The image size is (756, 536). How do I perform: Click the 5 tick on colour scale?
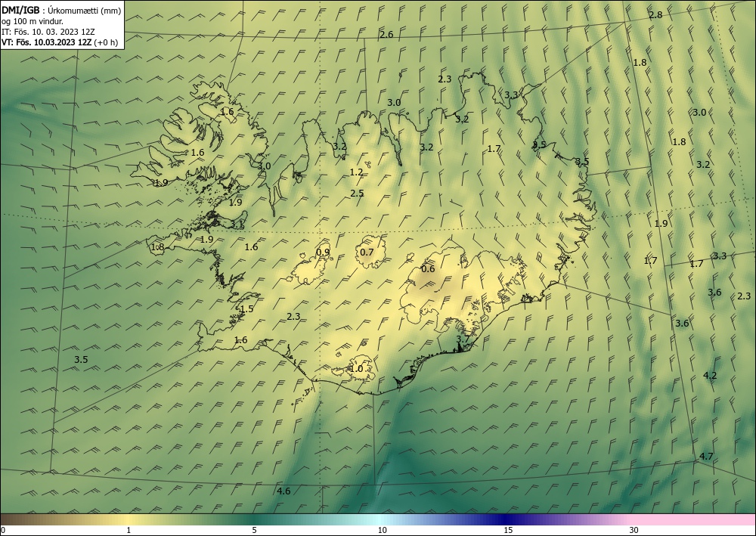(x=254, y=530)
